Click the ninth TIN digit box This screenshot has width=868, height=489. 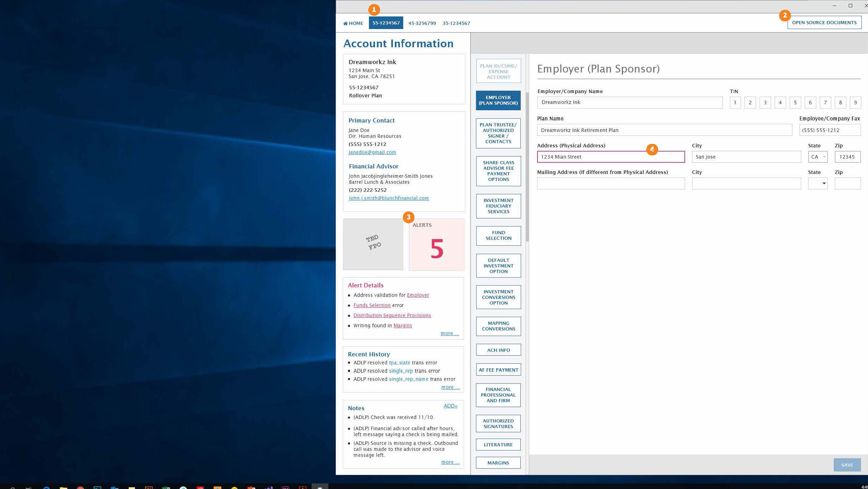855,103
